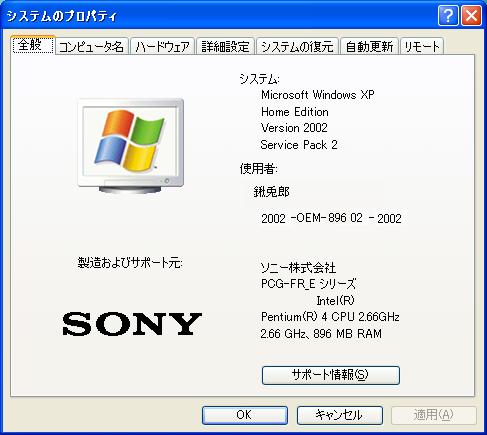The width and height of the screenshot is (487, 435).
Task: Open the ハードウェア tab
Action: coord(162,46)
